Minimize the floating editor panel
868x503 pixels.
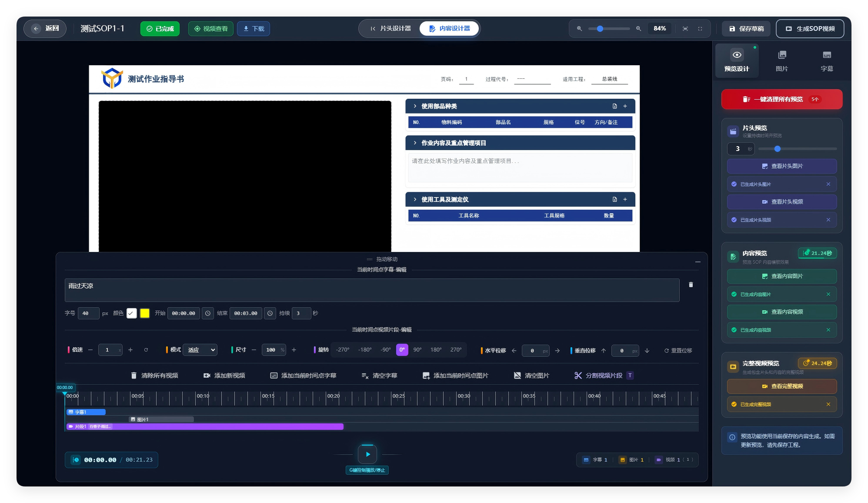click(x=698, y=262)
